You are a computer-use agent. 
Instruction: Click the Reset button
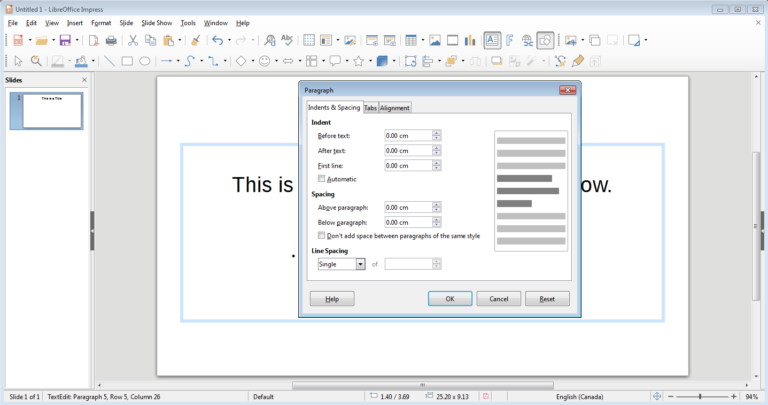click(547, 299)
